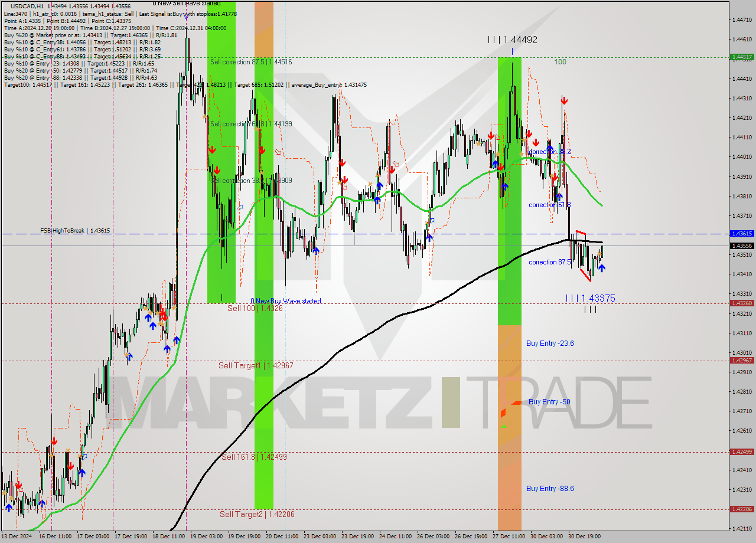Screen dimensions: 756x543
Task: Click the 16 Dec 11:00 time label
Action: (x=55, y=537)
